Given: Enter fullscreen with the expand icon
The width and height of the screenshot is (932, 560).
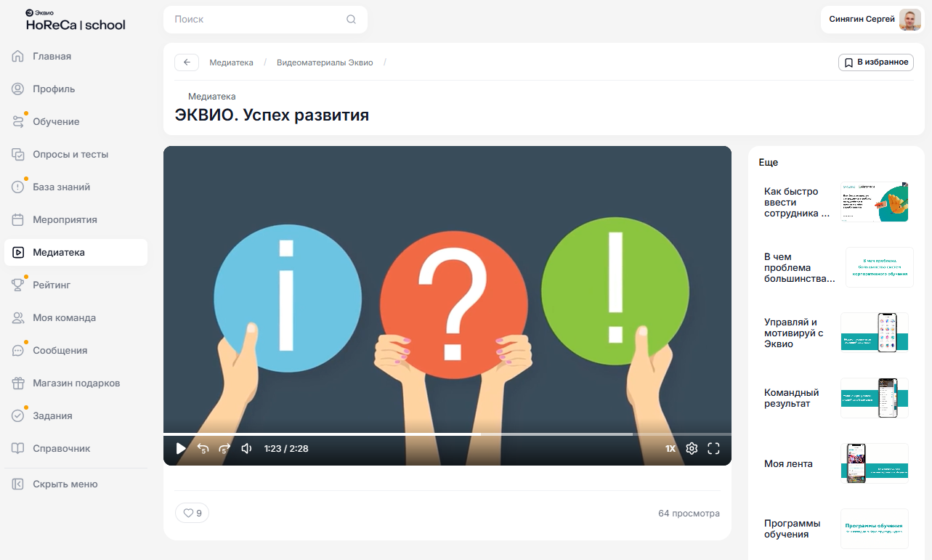Looking at the screenshot, I should click(713, 449).
